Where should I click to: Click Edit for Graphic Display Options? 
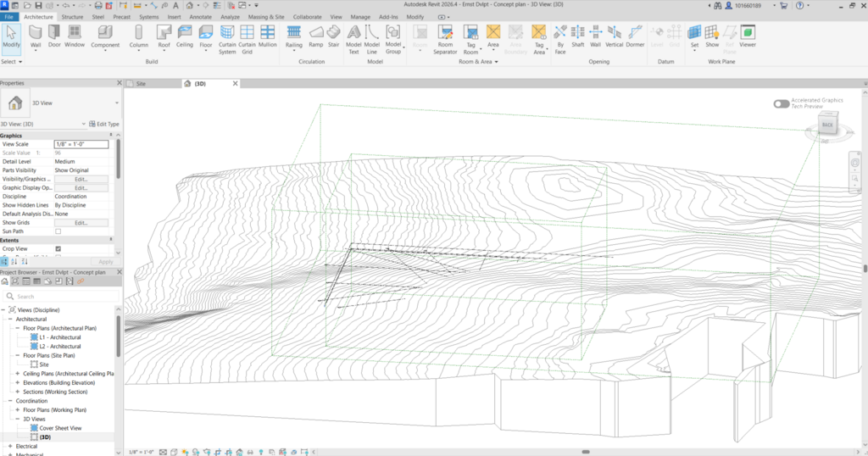81,188
